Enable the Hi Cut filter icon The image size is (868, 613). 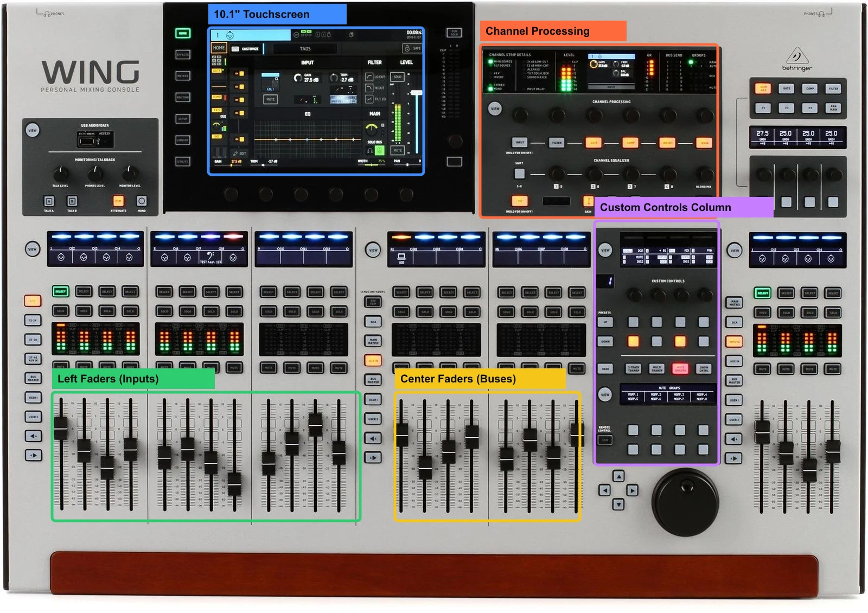[x=369, y=88]
